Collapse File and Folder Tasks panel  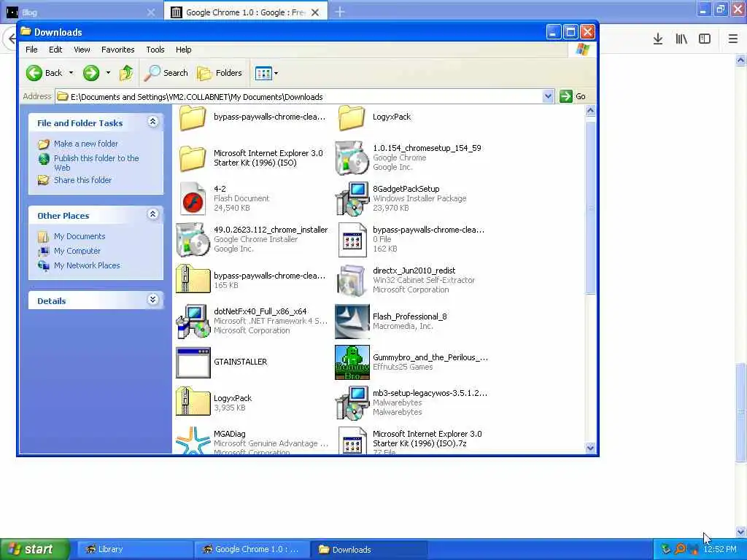click(152, 122)
